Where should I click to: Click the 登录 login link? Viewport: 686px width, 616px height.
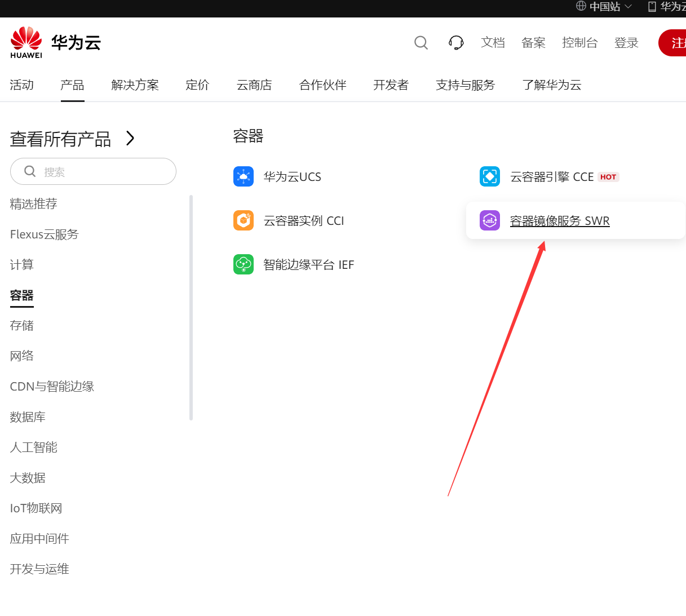pos(626,43)
